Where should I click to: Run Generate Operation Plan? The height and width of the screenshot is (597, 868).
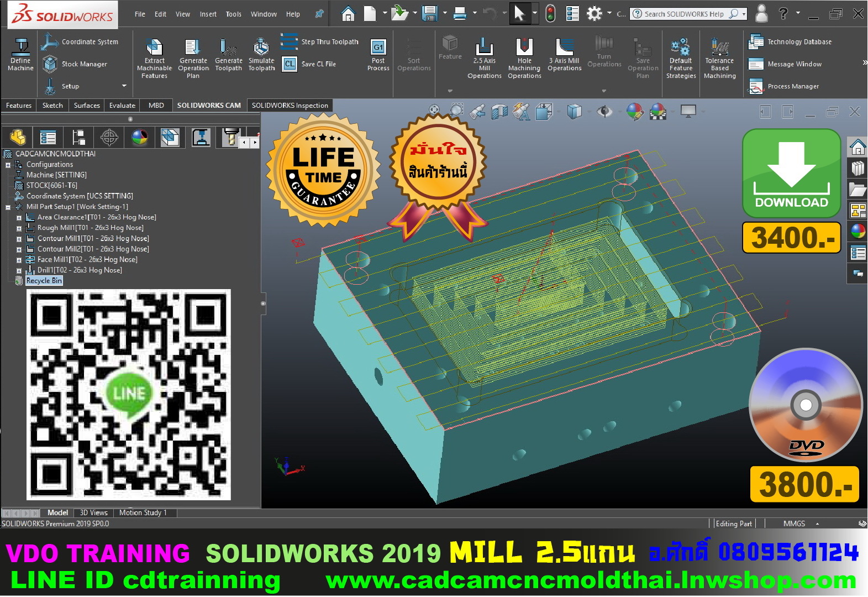[x=193, y=58]
